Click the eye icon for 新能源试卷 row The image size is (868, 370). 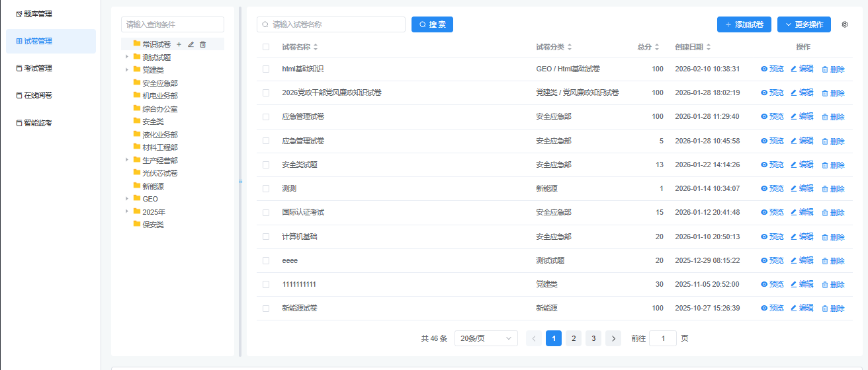pos(764,309)
